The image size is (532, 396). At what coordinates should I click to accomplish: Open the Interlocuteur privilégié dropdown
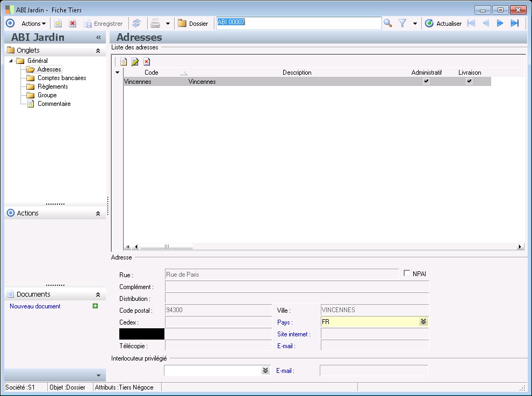(265, 370)
